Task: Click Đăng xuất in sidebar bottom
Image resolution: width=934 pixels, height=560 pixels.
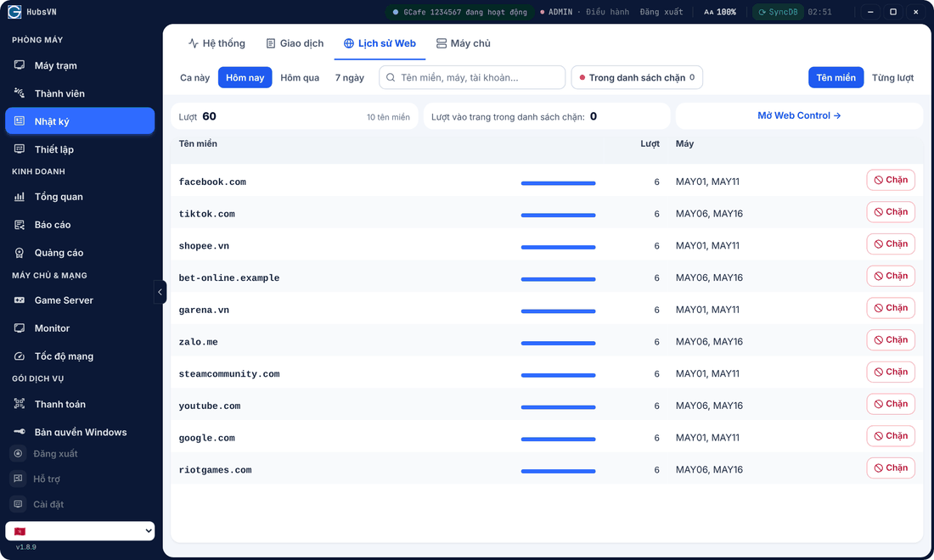Action: pyautogui.click(x=80, y=453)
